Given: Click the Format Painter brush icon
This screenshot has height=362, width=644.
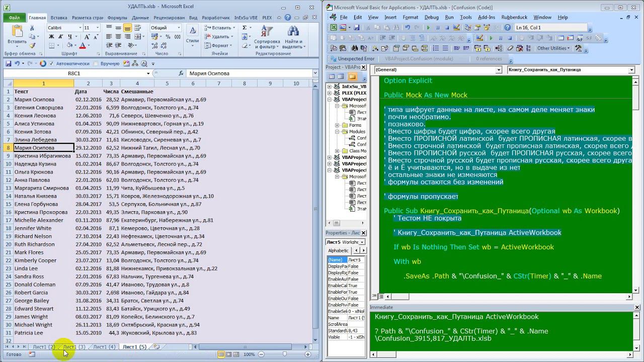Looking at the screenshot, I should click(32, 45).
